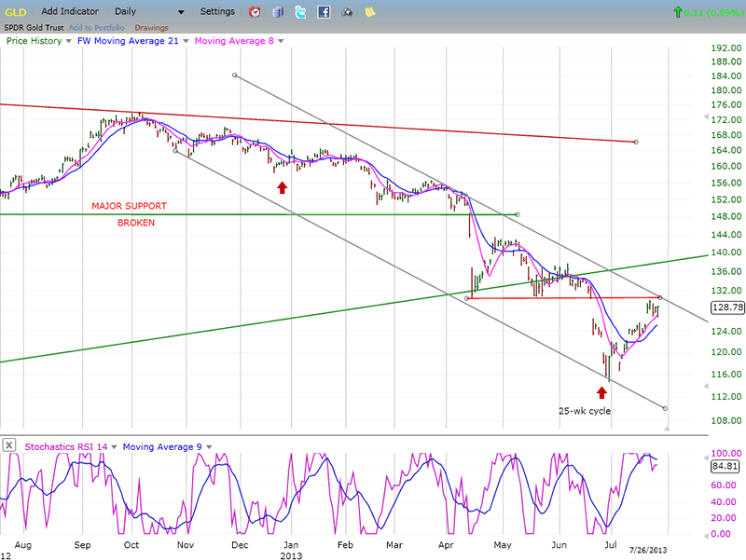Click the alarm clock alert icon
746x560 pixels.
click(x=256, y=12)
